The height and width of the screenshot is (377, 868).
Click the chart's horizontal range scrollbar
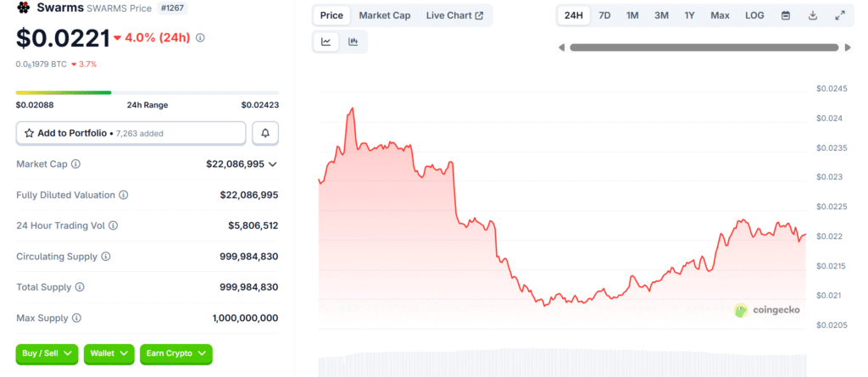click(x=704, y=47)
